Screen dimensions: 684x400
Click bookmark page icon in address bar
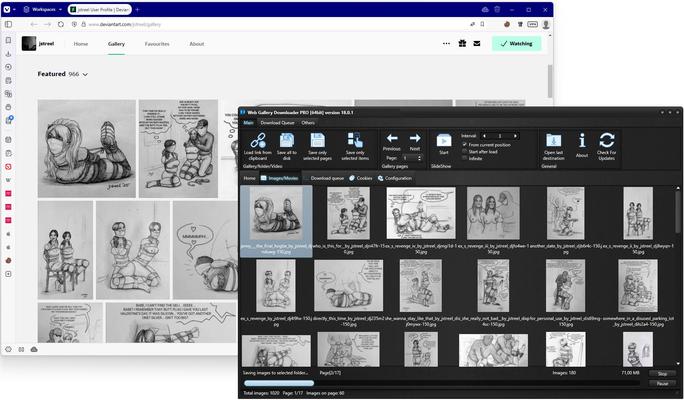[x=482, y=24]
